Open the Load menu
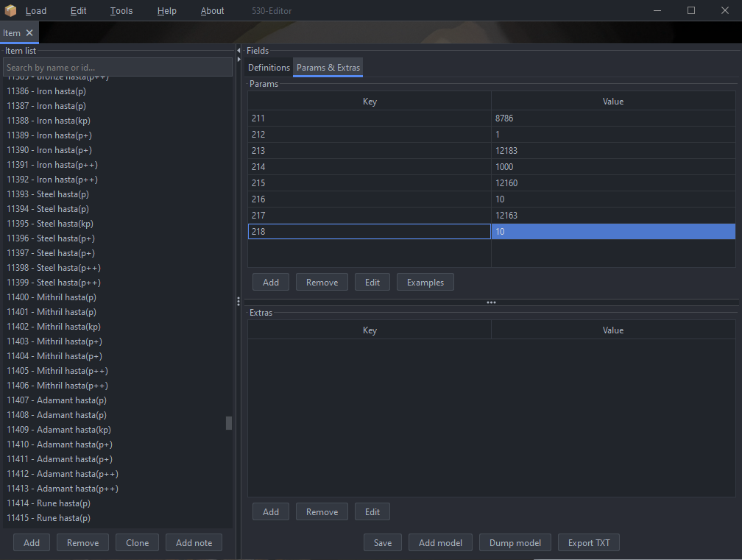 click(35, 11)
